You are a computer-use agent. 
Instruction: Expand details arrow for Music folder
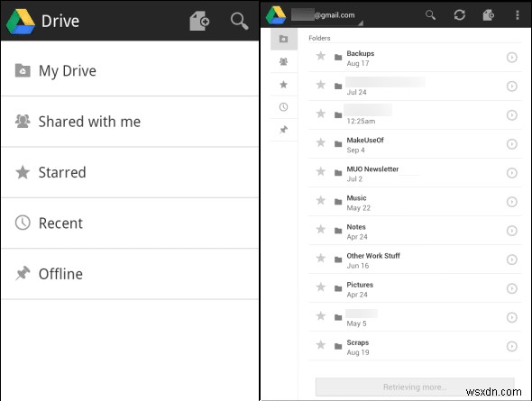point(511,202)
